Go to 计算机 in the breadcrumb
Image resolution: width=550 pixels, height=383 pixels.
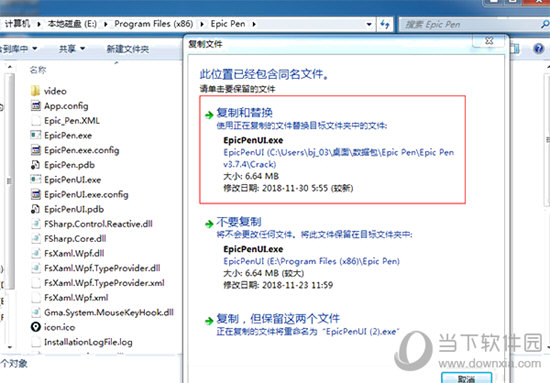[18, 24]
